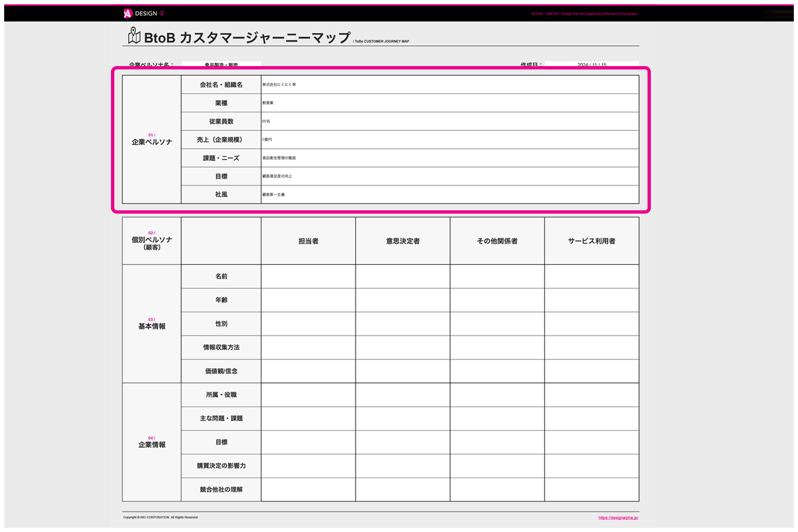Select the empty 購買決定の影響力 cell under 意思決定者
The width and height of the screenshot is (798, 532).
coord(403,466)
